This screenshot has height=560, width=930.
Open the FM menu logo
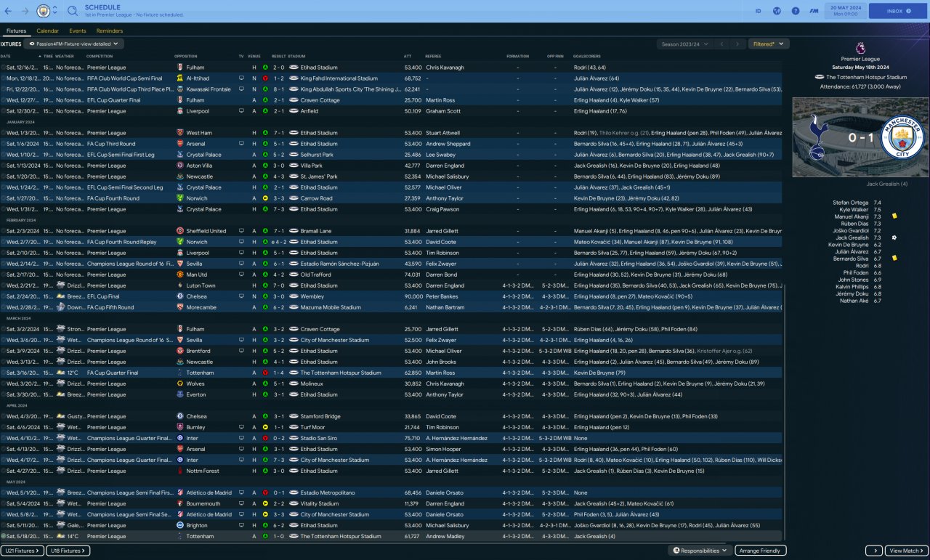click(x=814, y=11)
